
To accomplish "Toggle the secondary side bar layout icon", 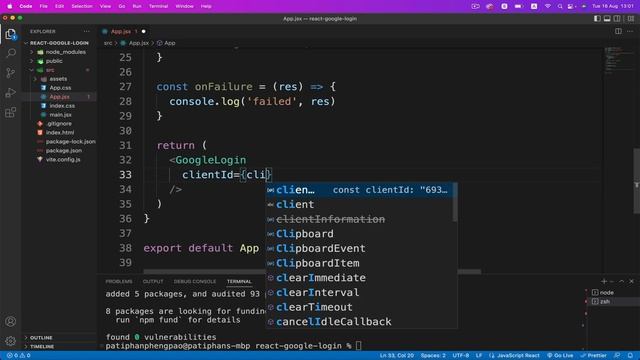I will (617, 18).
